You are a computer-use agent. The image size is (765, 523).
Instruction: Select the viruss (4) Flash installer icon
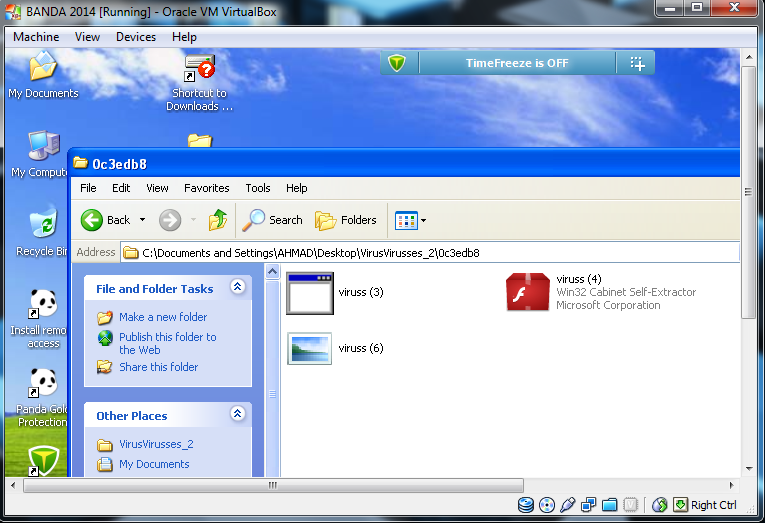coord(528,292)
